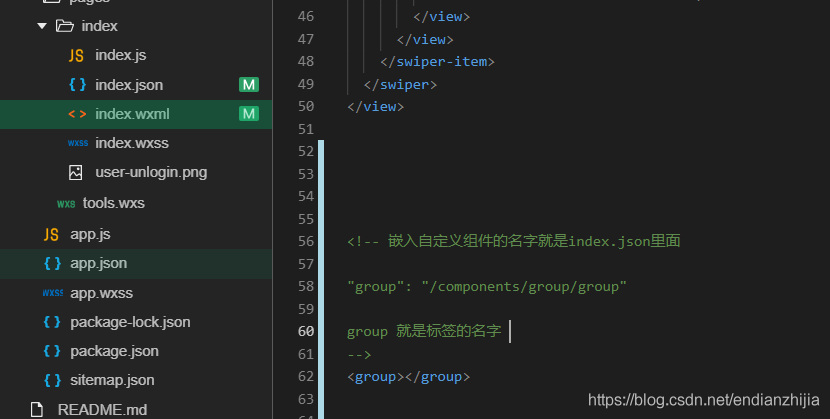The height and width of the screenshot is (419, 830).
Task: Open app.json in the explorer
Action: coord(98,263)
